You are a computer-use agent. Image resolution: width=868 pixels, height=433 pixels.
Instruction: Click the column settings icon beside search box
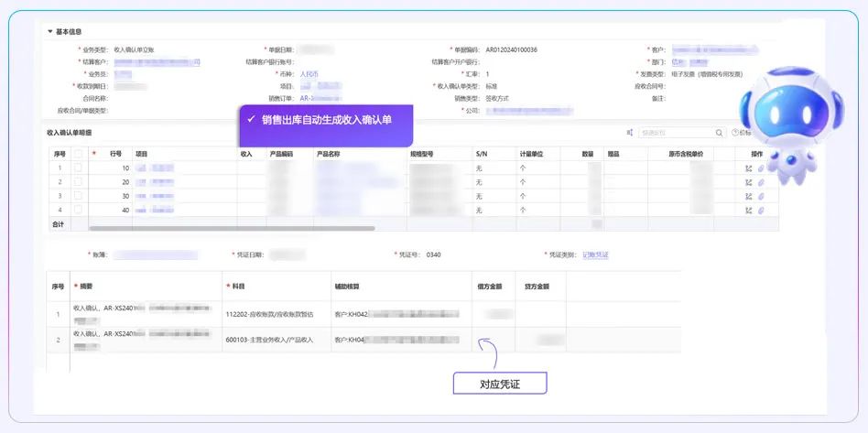tap(630, 133)
